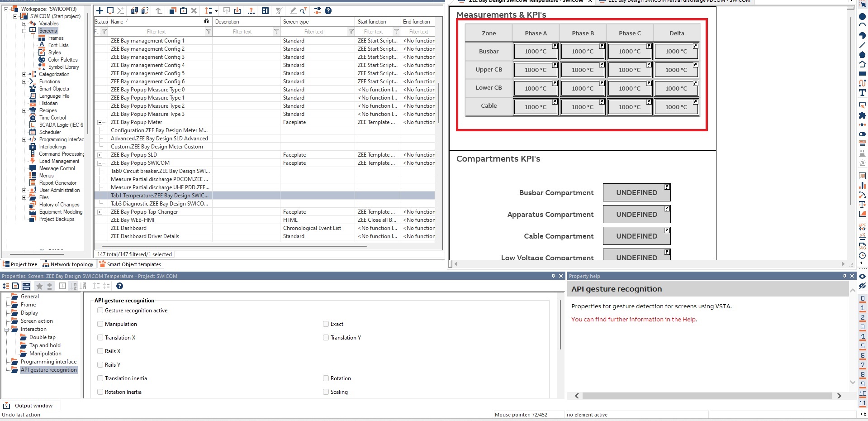868x421 pixels.
Task: Select Symbol Library in project tree
Action: pos(63,67)
